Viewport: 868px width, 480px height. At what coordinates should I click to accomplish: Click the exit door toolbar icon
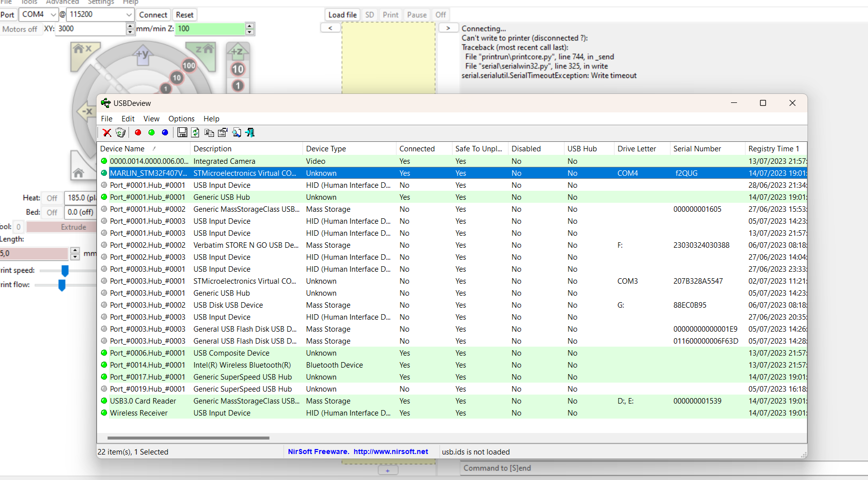pyautogui.click(x=250, y=132)
